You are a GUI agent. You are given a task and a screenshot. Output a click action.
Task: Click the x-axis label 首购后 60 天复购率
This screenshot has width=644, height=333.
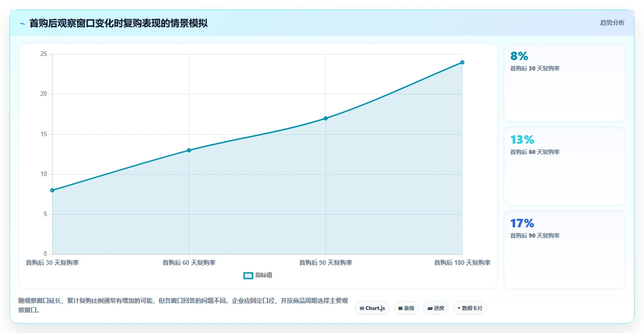point(189,263)
